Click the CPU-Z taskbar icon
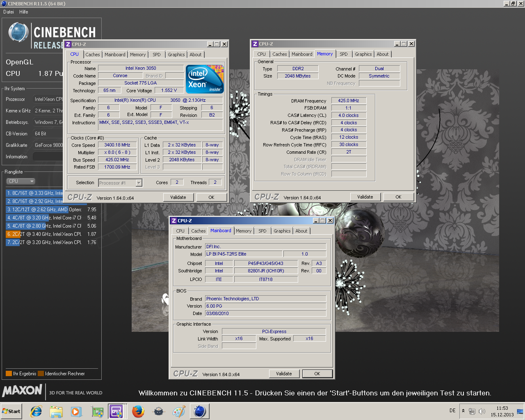Viewport: 525px width, 420px height. point(116,411)
